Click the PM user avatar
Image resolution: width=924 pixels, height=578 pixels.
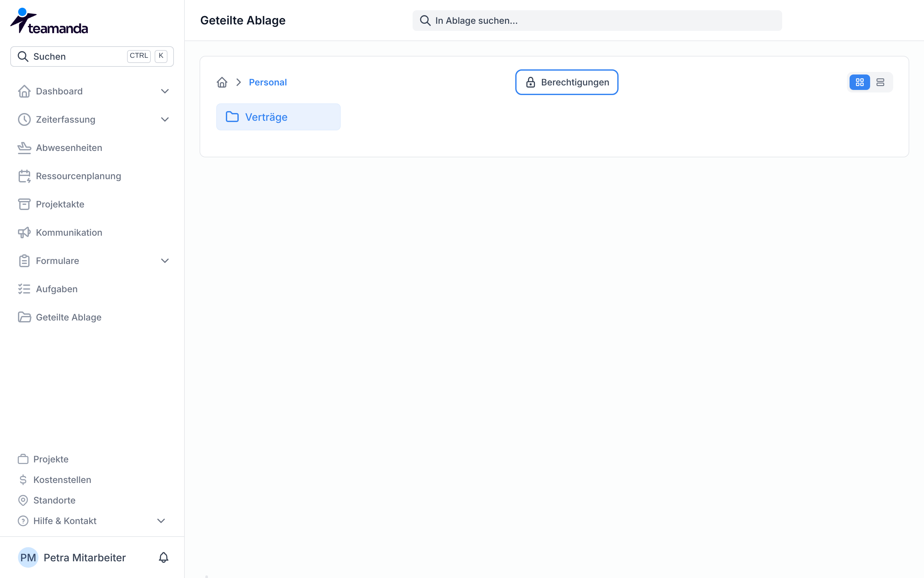pyautogui.click(x=28, y=557)
